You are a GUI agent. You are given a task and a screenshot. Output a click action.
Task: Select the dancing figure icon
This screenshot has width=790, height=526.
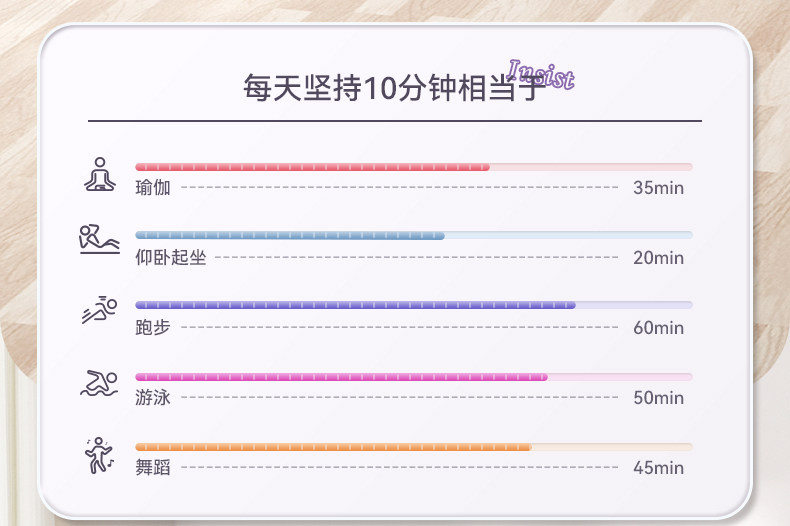pos(99,454)
